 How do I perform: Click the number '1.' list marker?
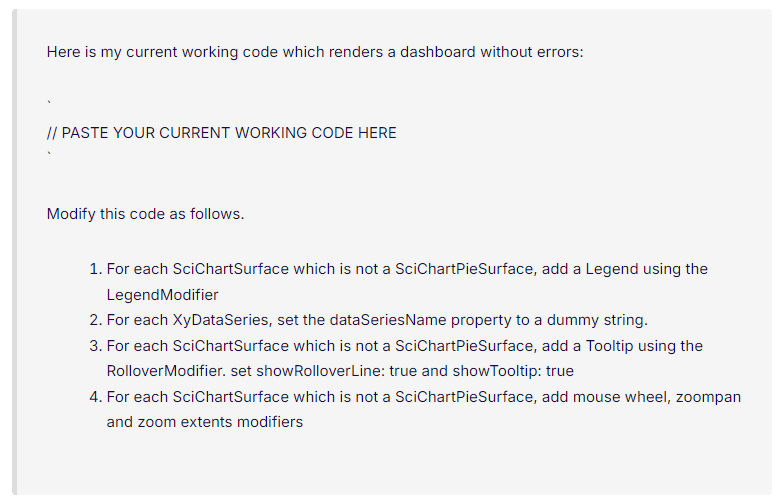(x=96, y=269)
